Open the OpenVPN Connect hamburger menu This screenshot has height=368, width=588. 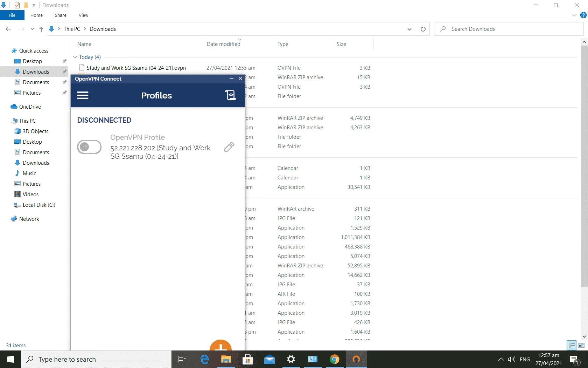pyautogui.click(x=83, y=95)
